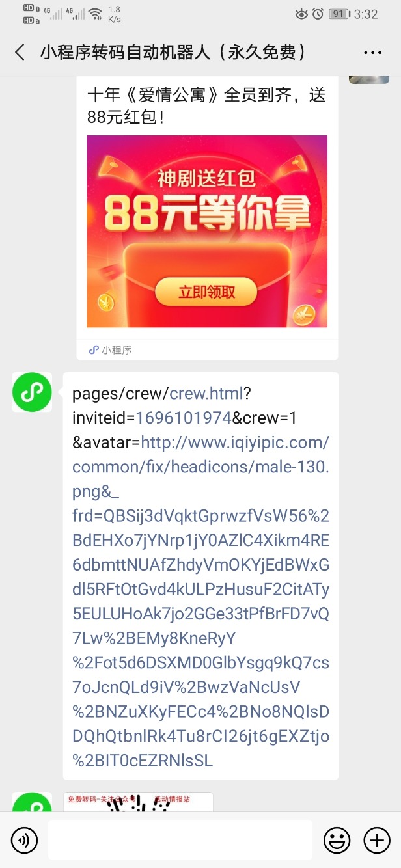The height and width of the screenshot is (868, 401).
Task: Tap the back arrow in chat header
Action: pyautogui.click(x=20, y=53)
